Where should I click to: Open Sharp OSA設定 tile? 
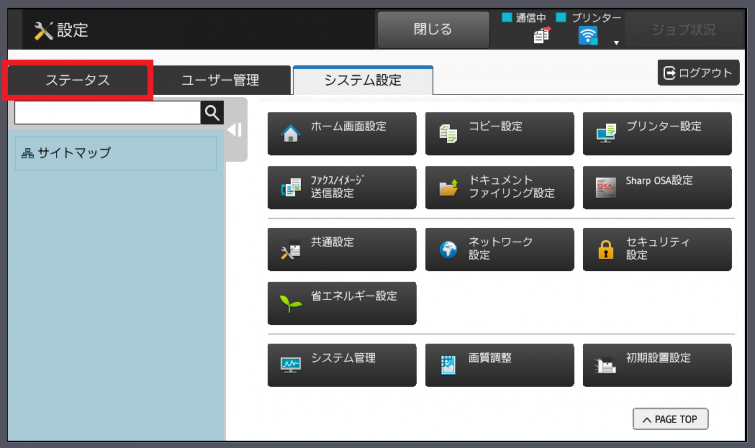click(x=657, y=187)
